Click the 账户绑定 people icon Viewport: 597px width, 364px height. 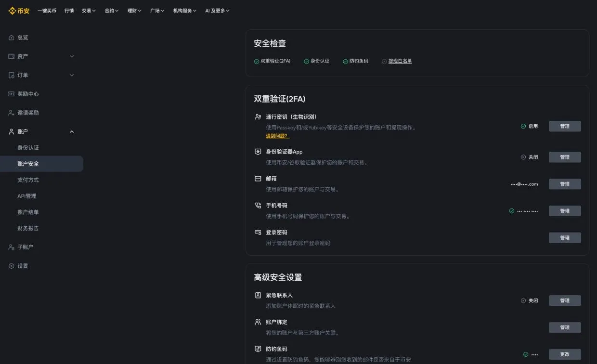[x=258, y=322]
